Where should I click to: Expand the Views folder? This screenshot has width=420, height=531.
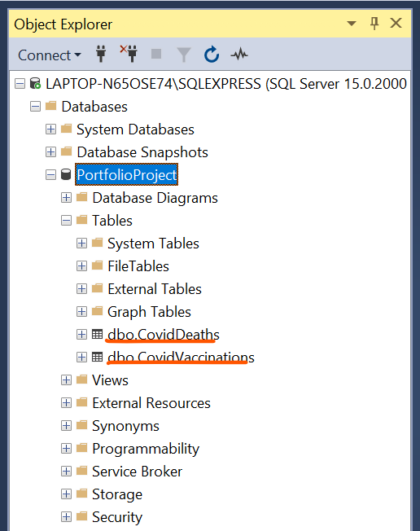tap(66, 380)
